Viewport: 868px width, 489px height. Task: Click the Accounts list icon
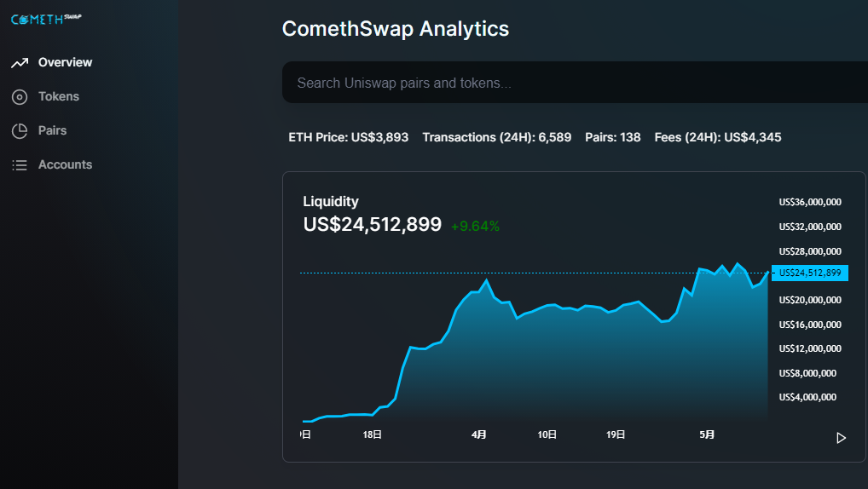click(x=20, y=165)
